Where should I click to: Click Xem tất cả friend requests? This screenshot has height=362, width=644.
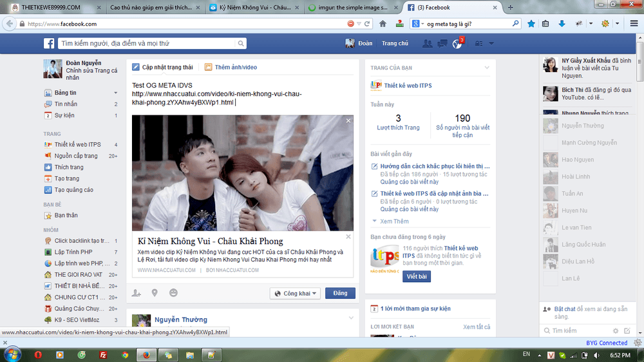point(477,327)
